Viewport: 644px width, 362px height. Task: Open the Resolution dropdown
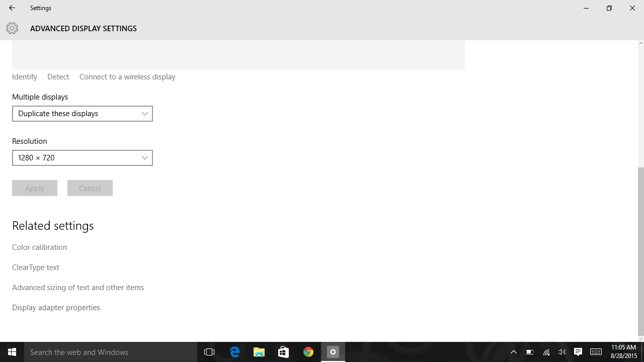pos(83,158)
